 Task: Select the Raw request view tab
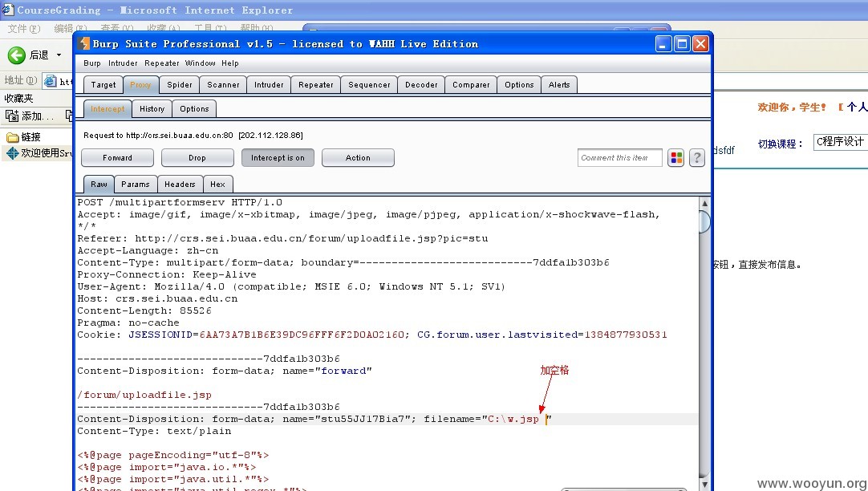tap(99, 185)
